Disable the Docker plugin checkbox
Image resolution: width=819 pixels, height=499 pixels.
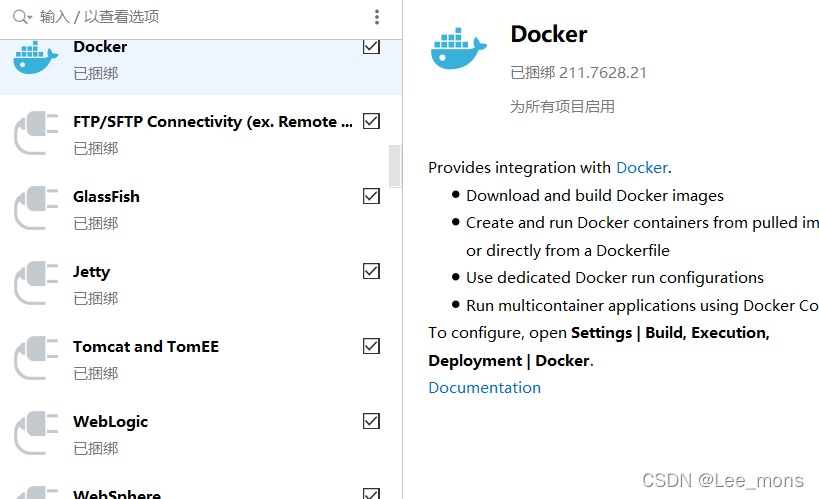pyautogui.click(x=371, y=46)
